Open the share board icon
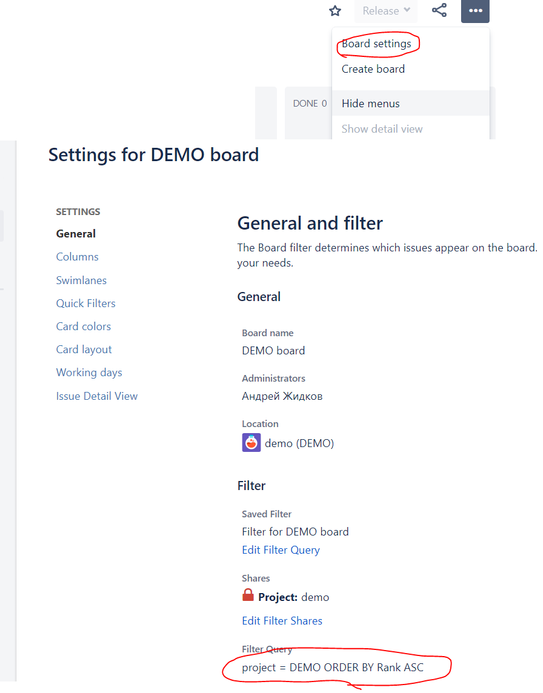Image resolution: width=543 pixels, height=693 pixels. [439, 10]
